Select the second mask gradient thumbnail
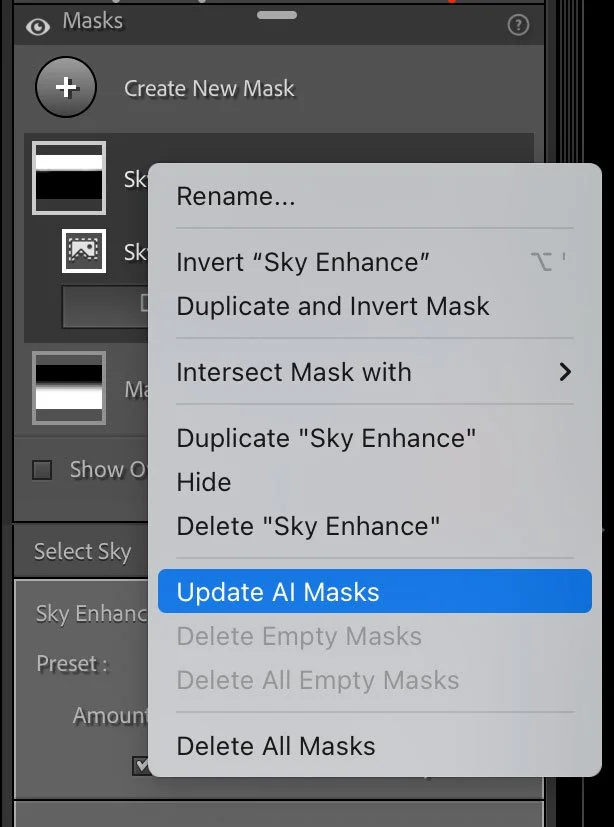This screenshot has height=827, width=614. [x=69, y=388]
